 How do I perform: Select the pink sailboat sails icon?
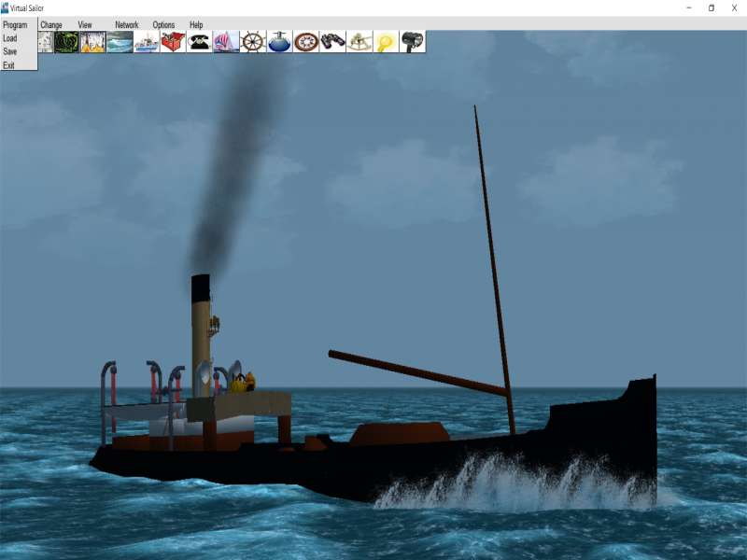tap(226, 42)
